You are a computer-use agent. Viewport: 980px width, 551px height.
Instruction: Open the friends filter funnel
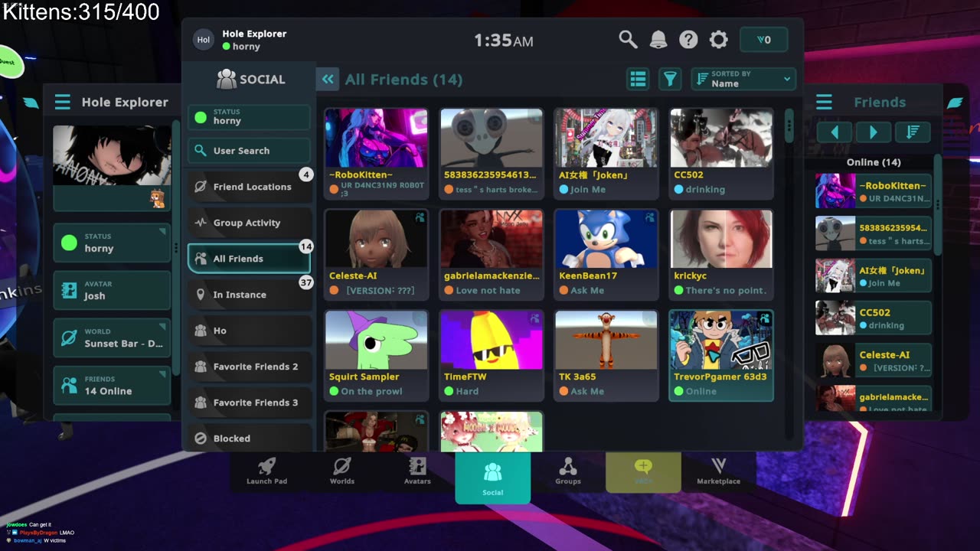670,79
